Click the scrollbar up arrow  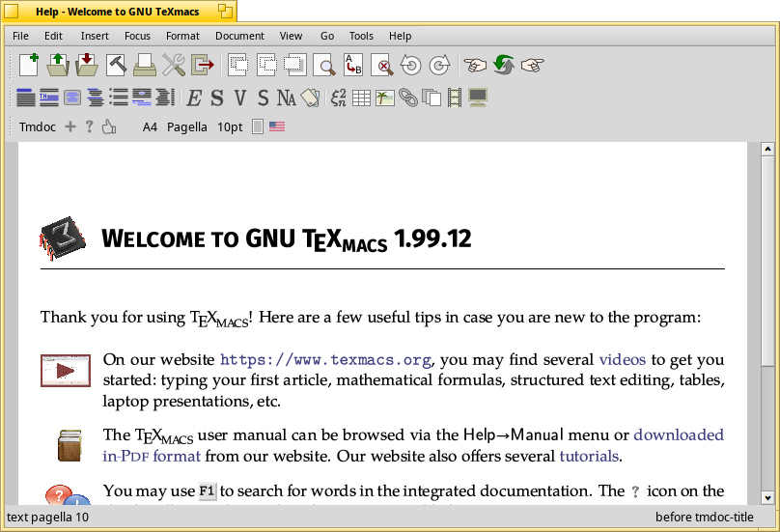(x=767, y=149)
